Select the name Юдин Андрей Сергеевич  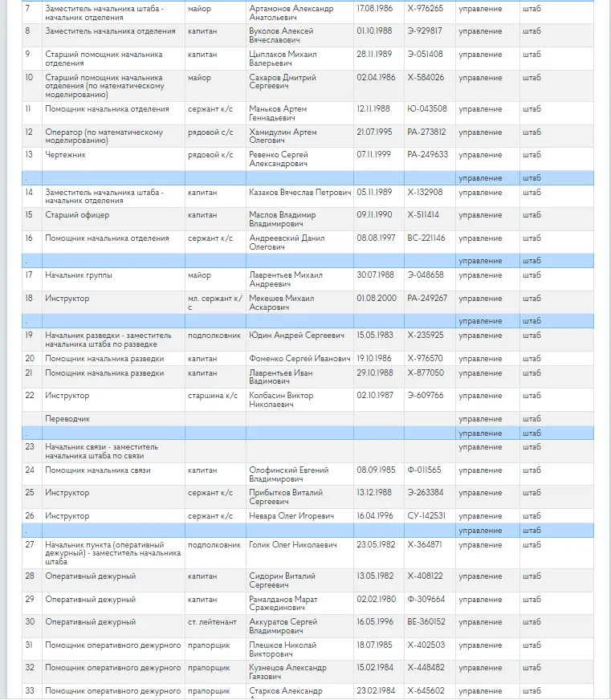(296, 336)
